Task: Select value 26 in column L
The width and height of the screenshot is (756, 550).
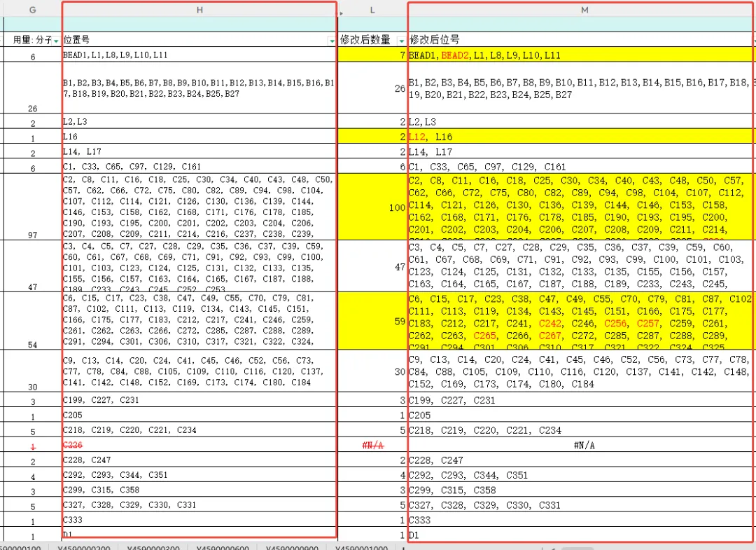Action: [x=372, y=88]
